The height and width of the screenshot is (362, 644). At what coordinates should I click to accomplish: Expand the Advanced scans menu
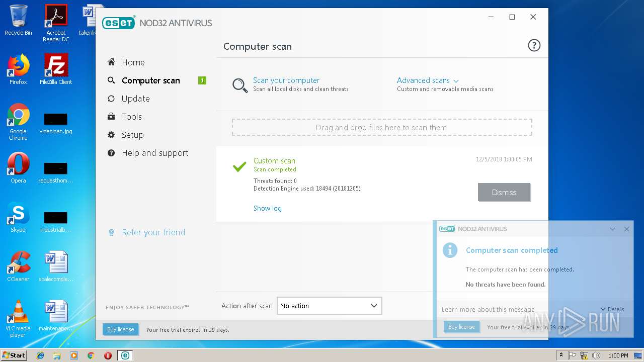tap(428, 80)
